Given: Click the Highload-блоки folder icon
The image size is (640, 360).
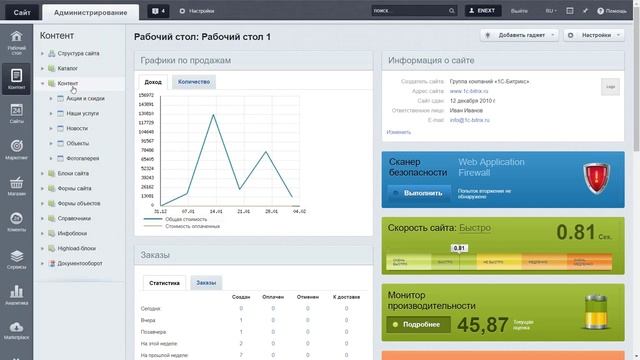Looking at the screenshot, I should pos(51,249).
